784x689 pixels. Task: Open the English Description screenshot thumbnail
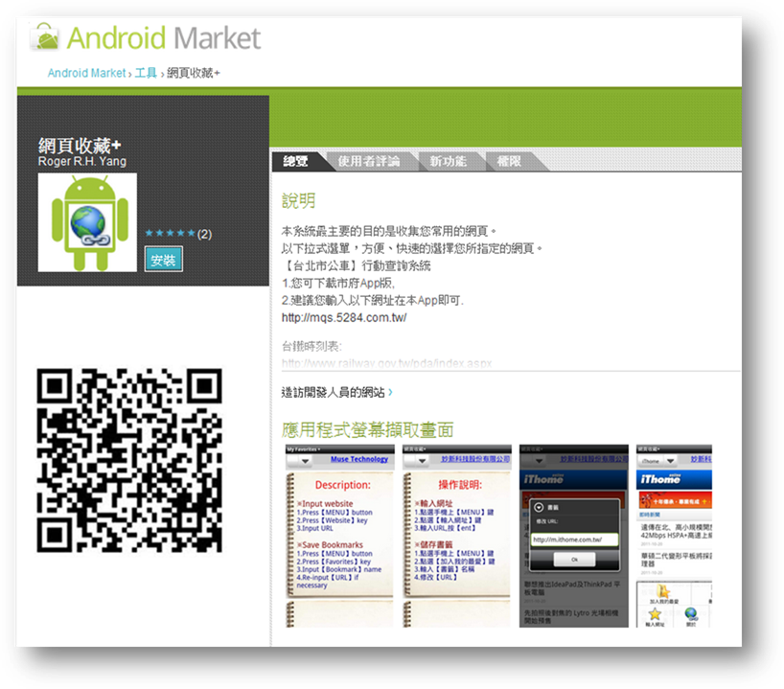pos(339,536)
